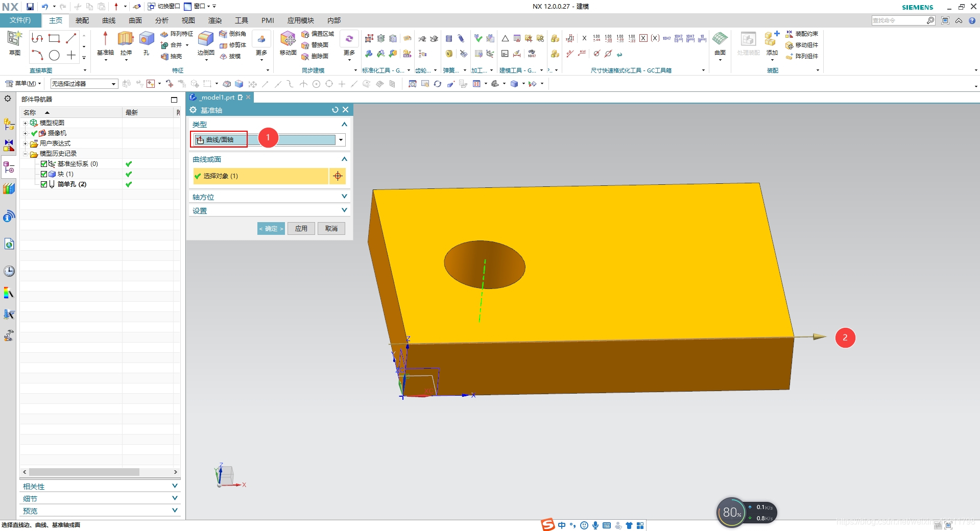Select the 基准轴 datum axis tool
The width and height of the screenshot is (980, 531).
point(105,43)
